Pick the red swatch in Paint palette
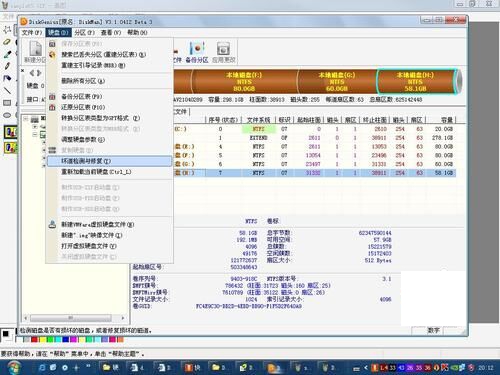The image size is (500, 375). (x=34, y=340)
